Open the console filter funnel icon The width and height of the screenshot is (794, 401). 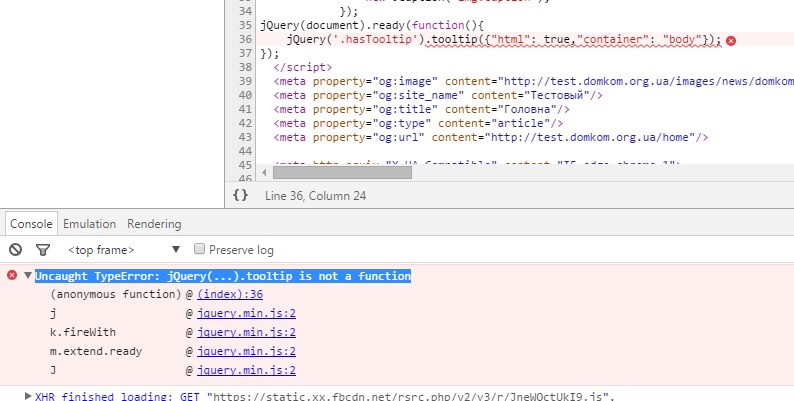point(42,249)
